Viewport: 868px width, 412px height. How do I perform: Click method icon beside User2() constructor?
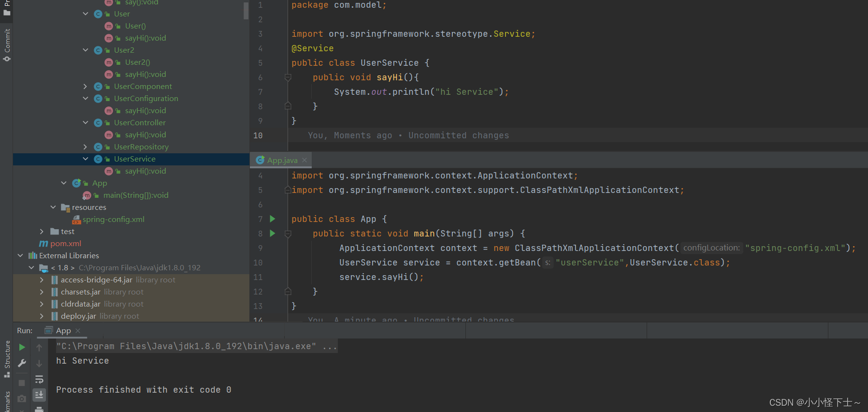click(109, 62)
